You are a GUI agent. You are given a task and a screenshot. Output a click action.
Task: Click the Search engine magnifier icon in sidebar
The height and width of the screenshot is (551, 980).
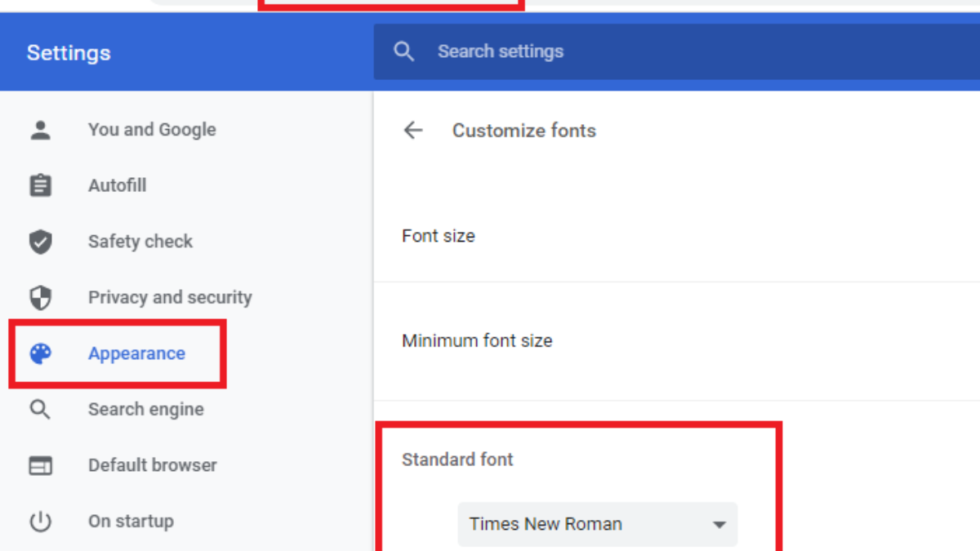tap(40, 409)
